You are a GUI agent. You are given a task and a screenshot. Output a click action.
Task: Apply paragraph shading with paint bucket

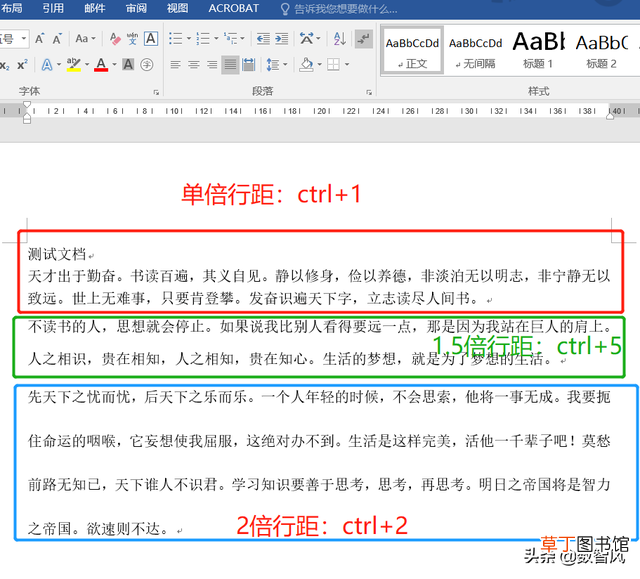(x=306, y=64)
